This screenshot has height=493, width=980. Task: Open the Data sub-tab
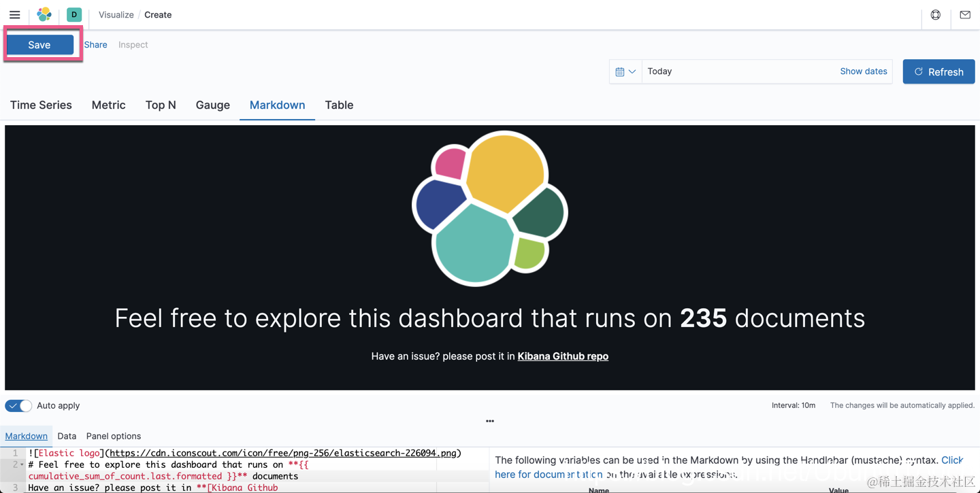(x=67, y=436)
